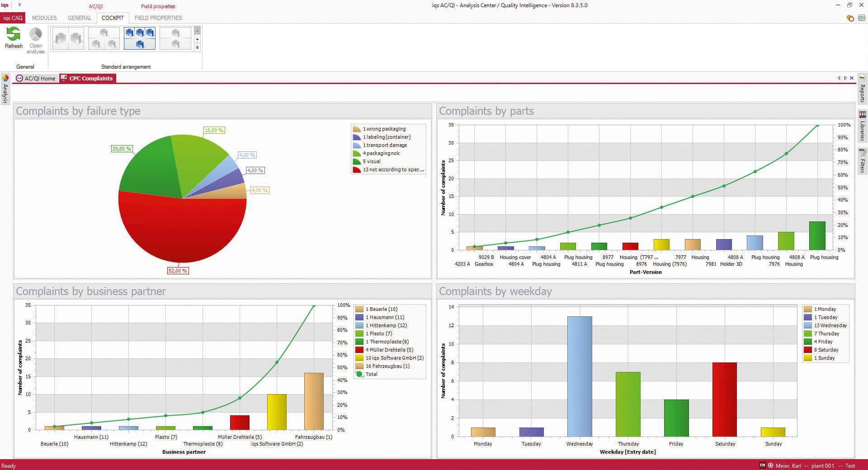Viewport: 868px width, 470px height.
Task: Click the printer icon in the top-right corner
Action: (x=861, y=19)
